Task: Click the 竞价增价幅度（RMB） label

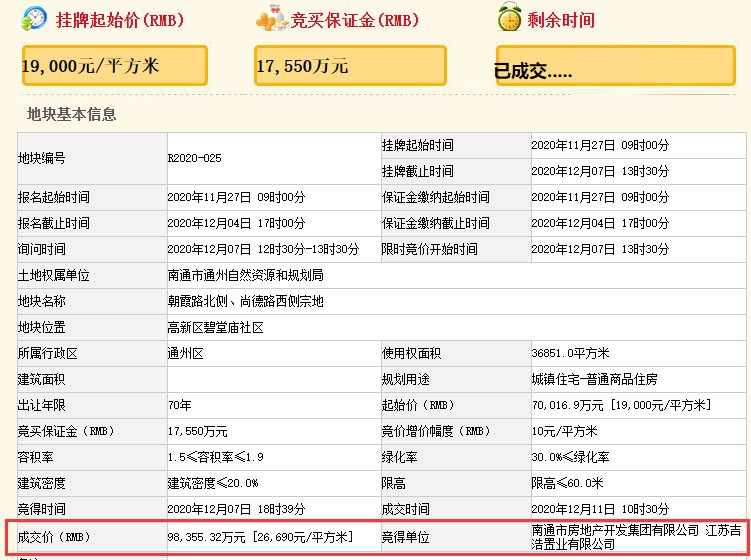Action: pyautogui.click(x=436, y=431)
